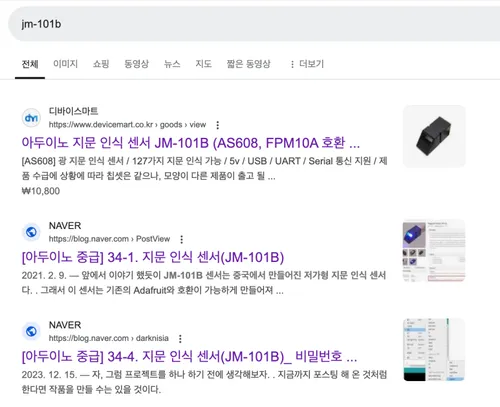Click the 디바이스마트 site name

(73, 111)
